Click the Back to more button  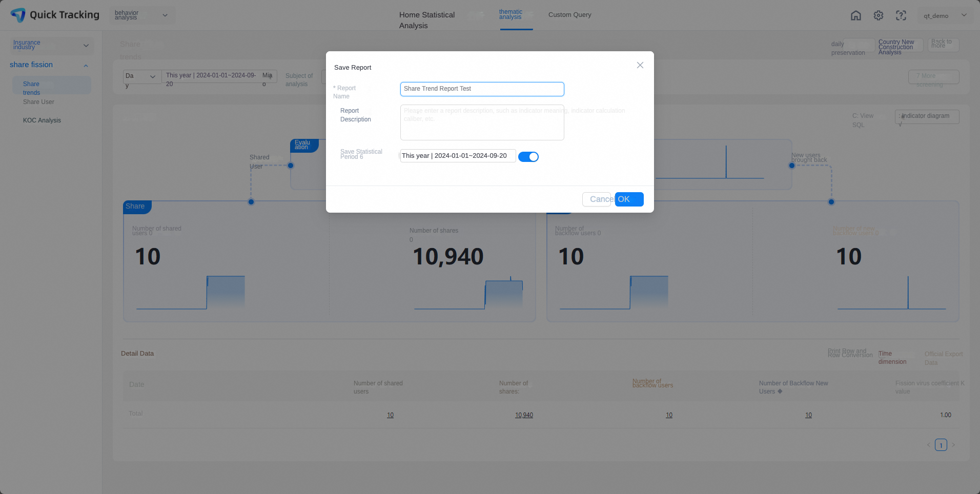pos(943,45)
